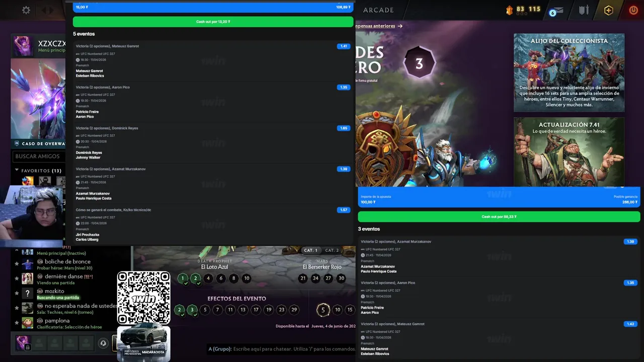Viewport: 644px width, 362px height.
Task: Click the star next to mozkito
Action: 17,294
